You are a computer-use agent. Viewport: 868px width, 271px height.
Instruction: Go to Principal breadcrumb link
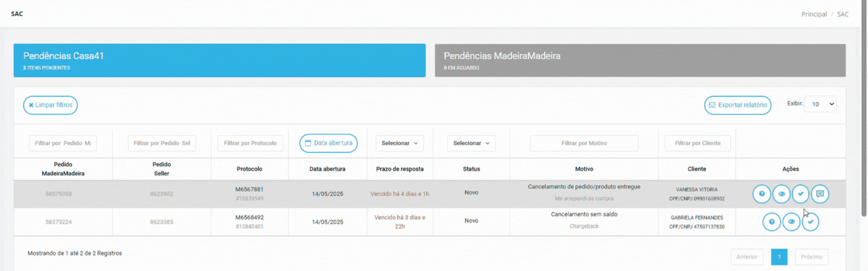point(814,14)
